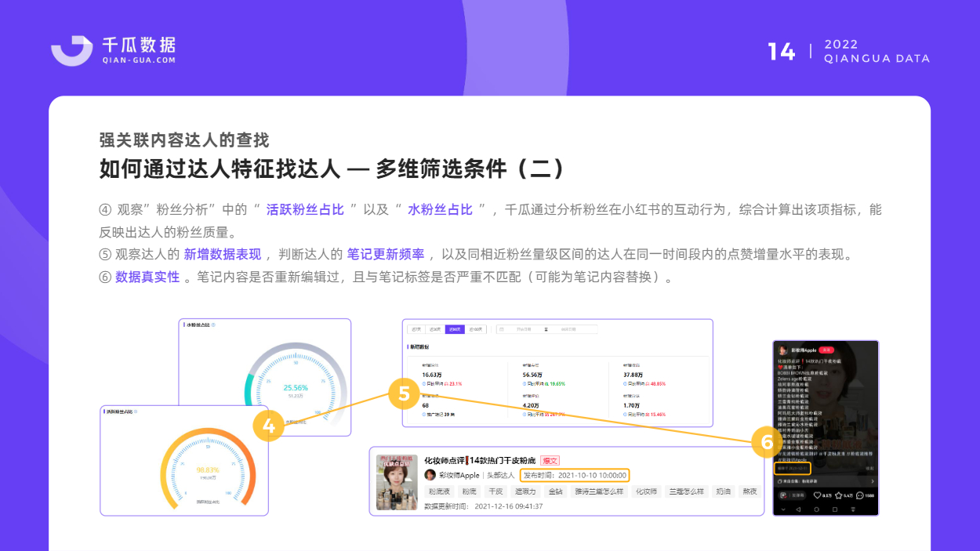Viewport: 980px width, 551px height.
Task: Tap the Android back triangle button
Action: 798,509
